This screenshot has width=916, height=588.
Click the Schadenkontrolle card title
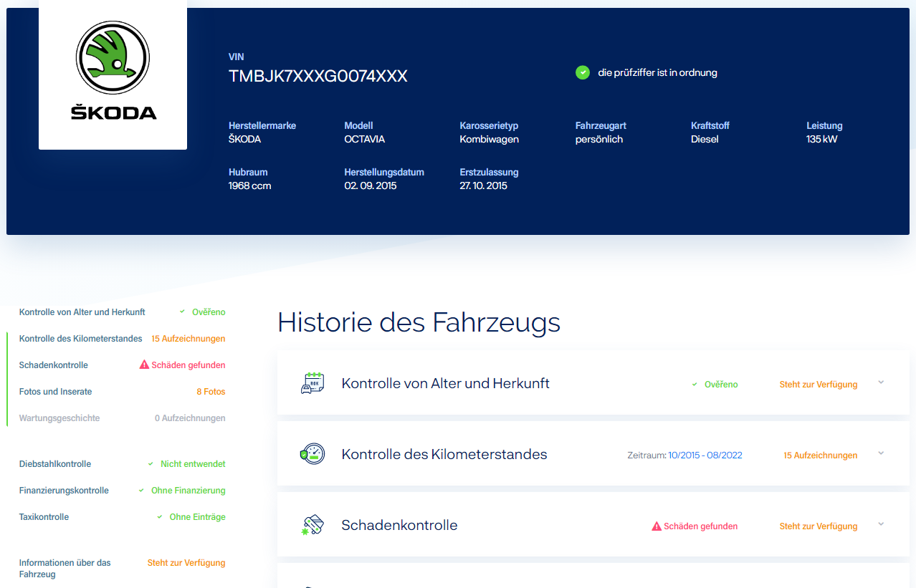pyautogui.click(x=400, y=525)
